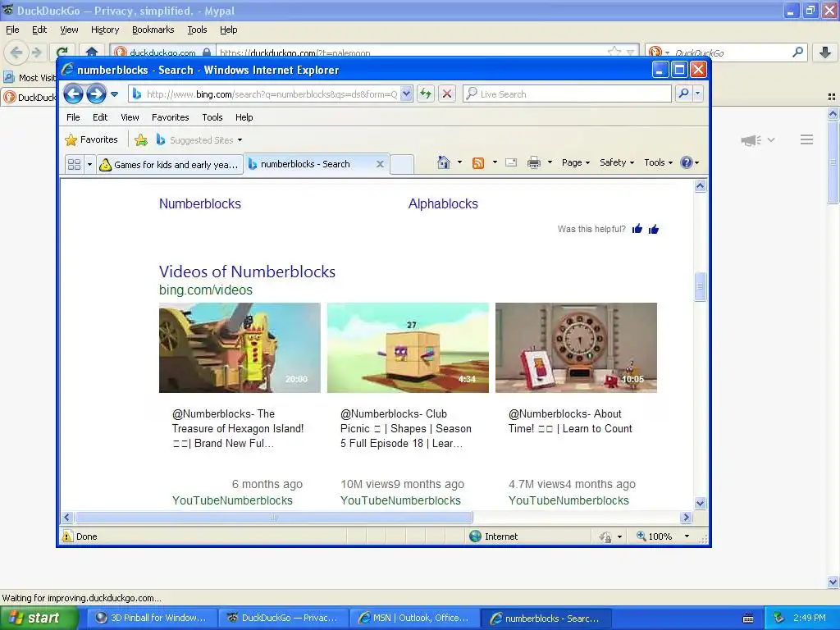Open the Mypal Bookmarks menu

pyautogui.click(x=153, y=30)
